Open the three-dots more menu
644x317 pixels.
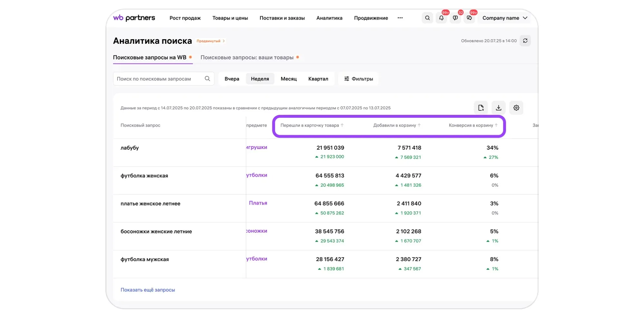400,18
